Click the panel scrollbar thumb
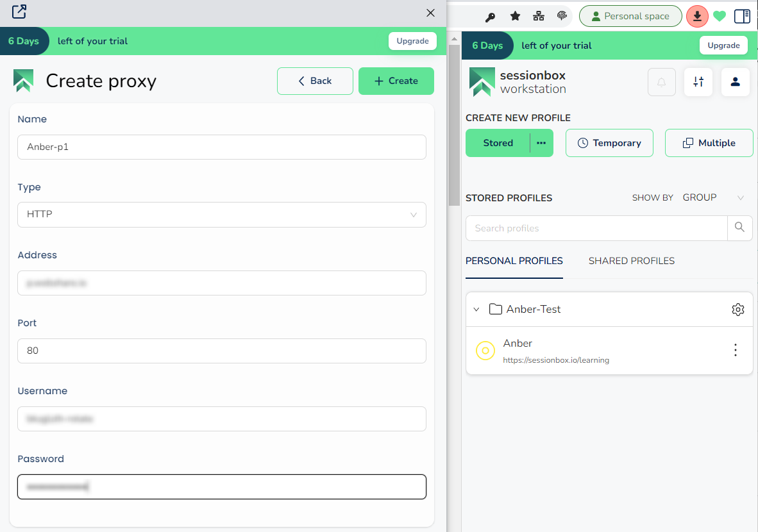Viewport: 758px width, 532px height. click(454, 126)
